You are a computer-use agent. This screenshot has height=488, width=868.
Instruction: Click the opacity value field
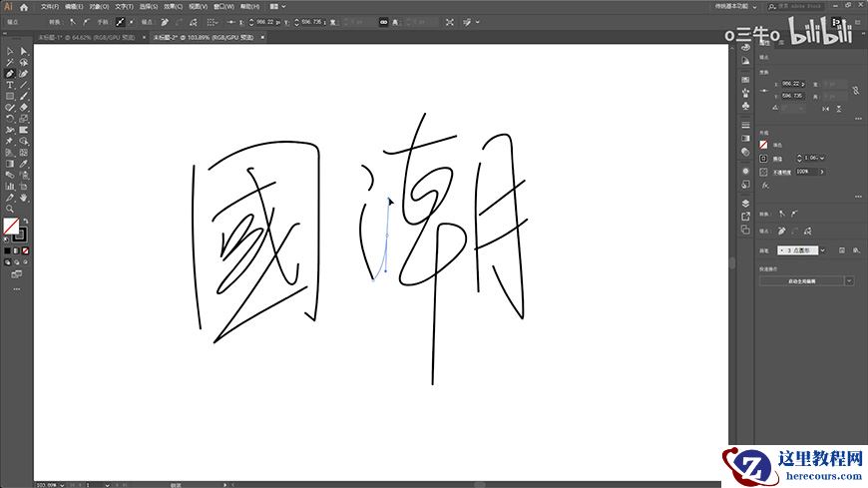pos(805,172)
